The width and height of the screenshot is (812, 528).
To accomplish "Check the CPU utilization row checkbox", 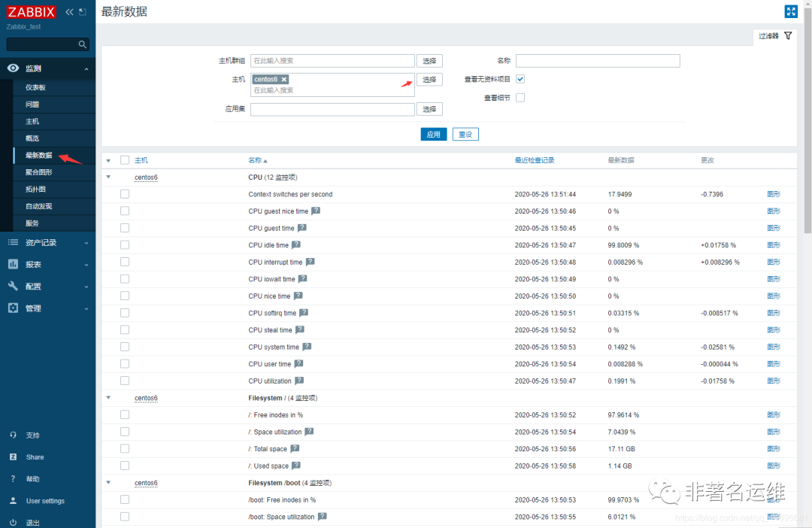I will tap(125, 381).
